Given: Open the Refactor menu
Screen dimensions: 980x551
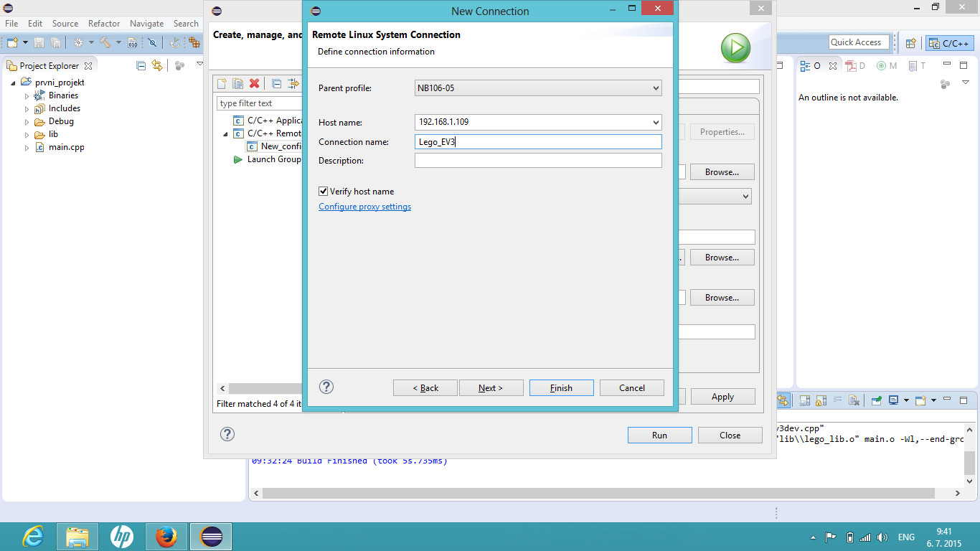Looking at the screenshot, I should point(104,24).
